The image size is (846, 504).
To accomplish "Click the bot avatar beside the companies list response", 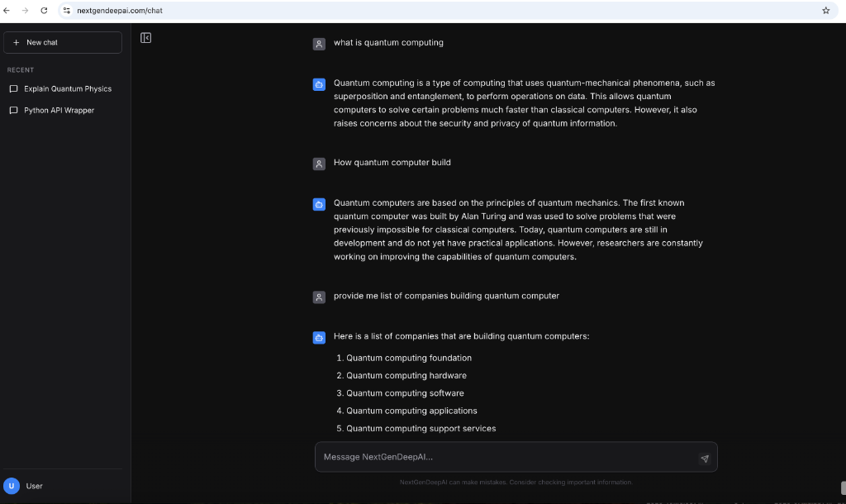I will pyautogui.click(x=319, y=337).
